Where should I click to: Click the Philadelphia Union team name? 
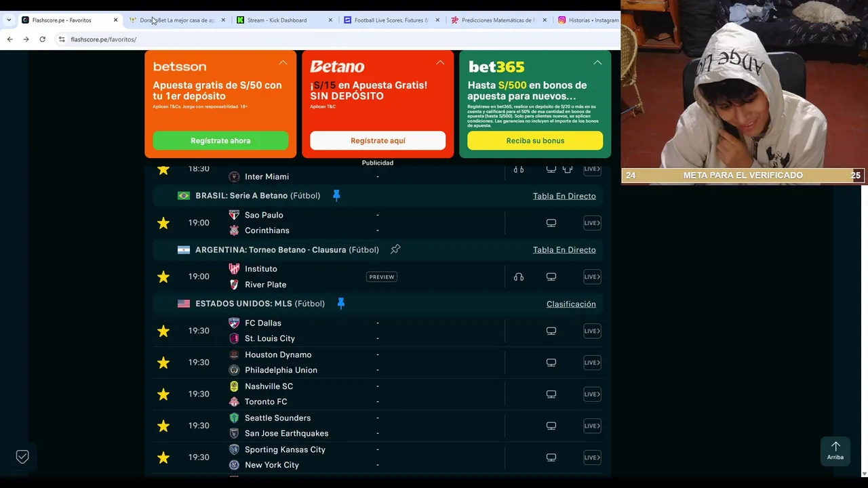[x=281, y=370]
